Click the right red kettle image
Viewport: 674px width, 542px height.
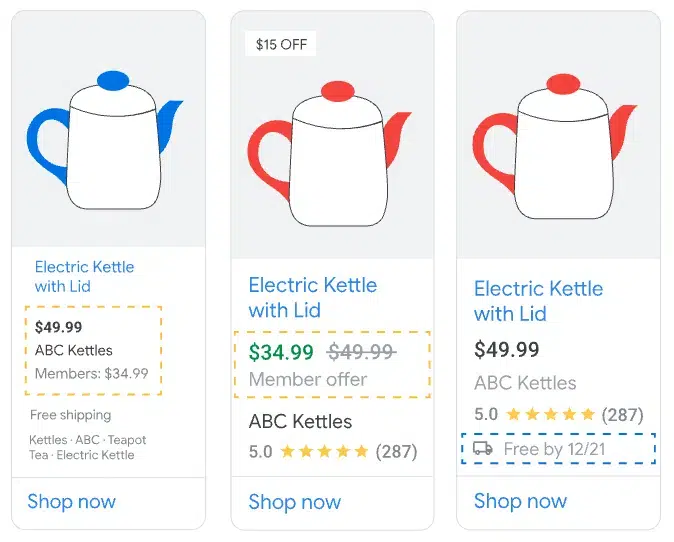point(556,145)
